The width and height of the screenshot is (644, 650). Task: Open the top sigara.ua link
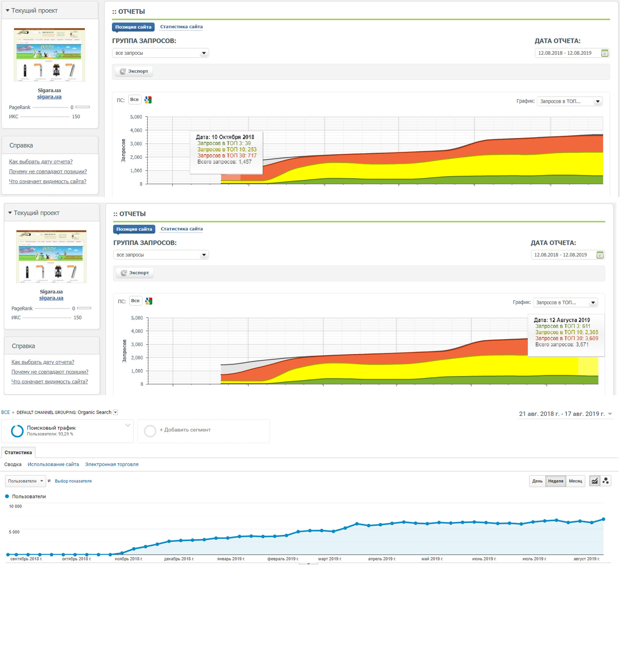pyautogui.click(x=49, y=97)
